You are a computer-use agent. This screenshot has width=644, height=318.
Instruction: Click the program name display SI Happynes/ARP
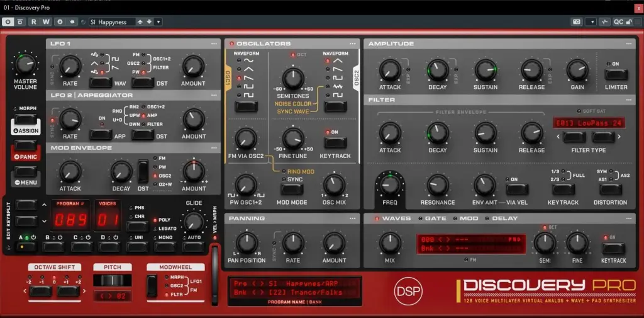tap(294, 284)
